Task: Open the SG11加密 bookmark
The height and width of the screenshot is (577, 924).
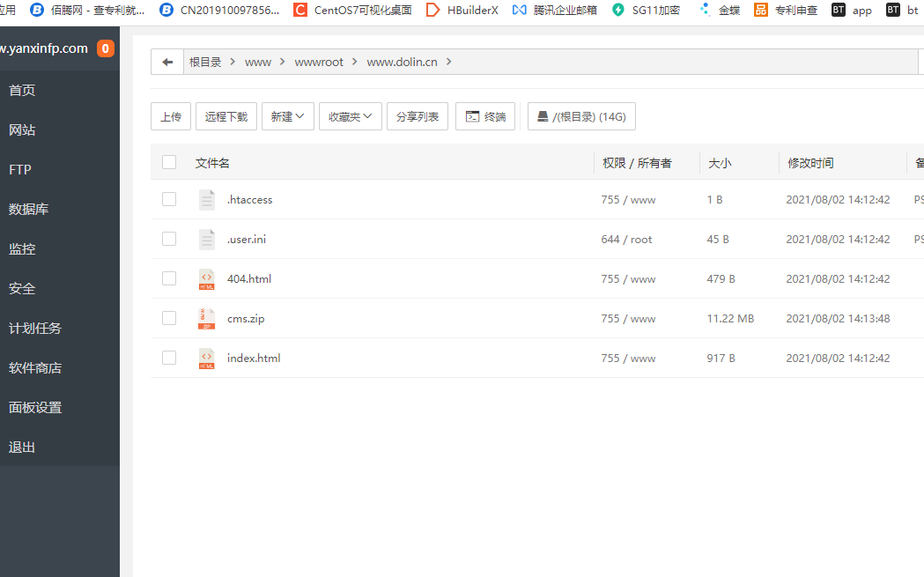Action: [x=646, y=10]
